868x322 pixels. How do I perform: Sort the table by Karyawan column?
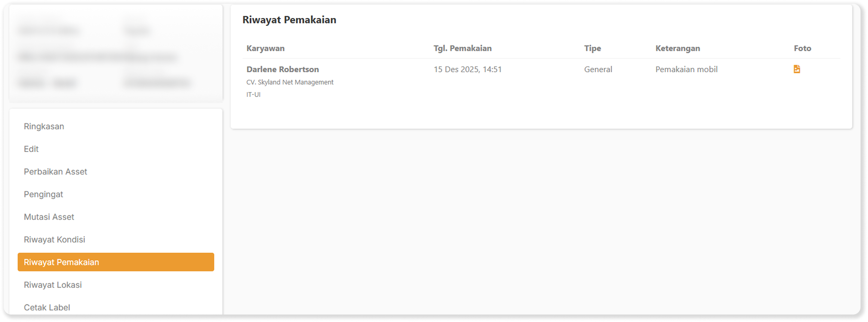point(266,48)
